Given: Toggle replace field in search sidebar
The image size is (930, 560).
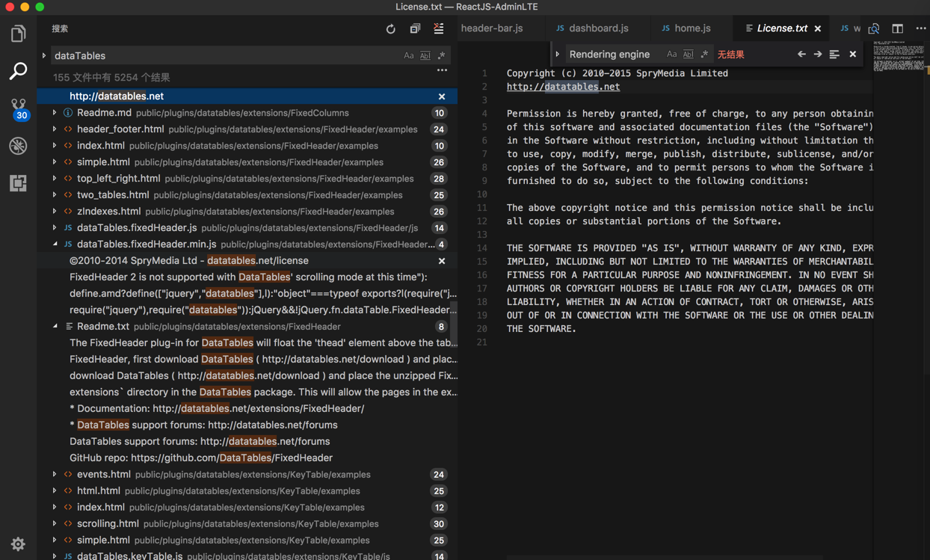Looking at the screenshot, I should 44,56.
